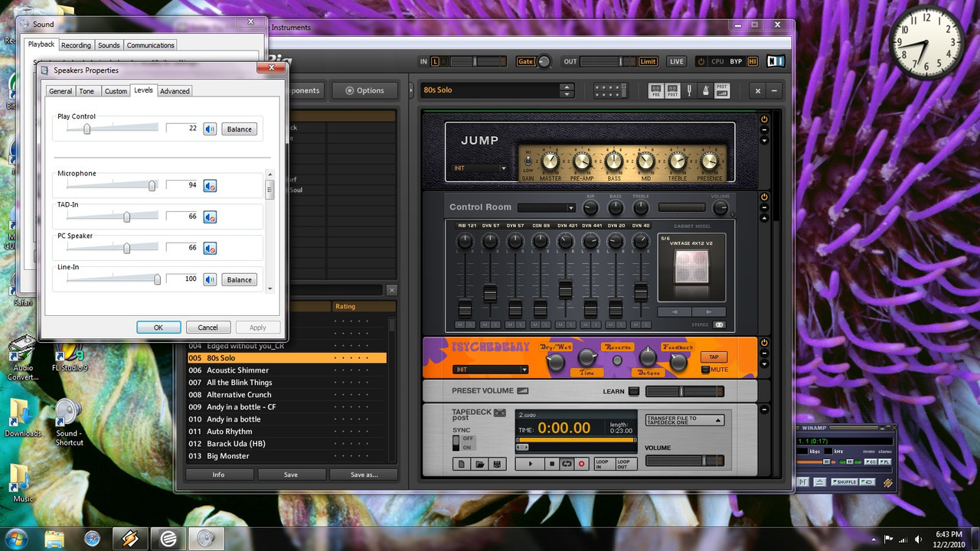
Task: Open a file in Tapedeck post
Action: coord(480,464)
